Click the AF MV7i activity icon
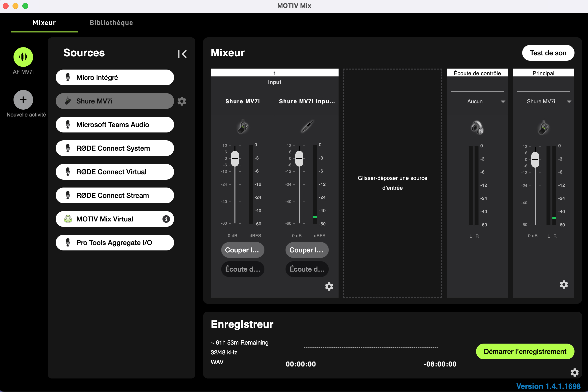The height and width of the screenshot is (392, 588). 23,57
